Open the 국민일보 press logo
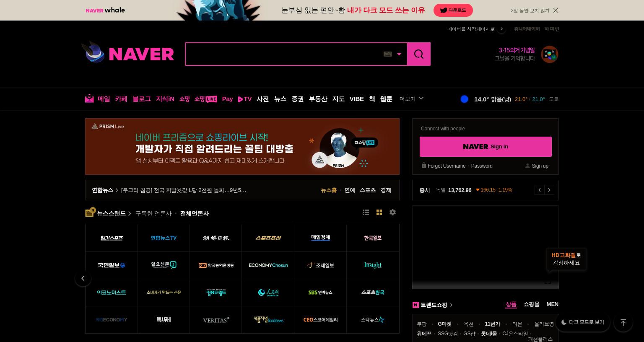 pos(112,265)
